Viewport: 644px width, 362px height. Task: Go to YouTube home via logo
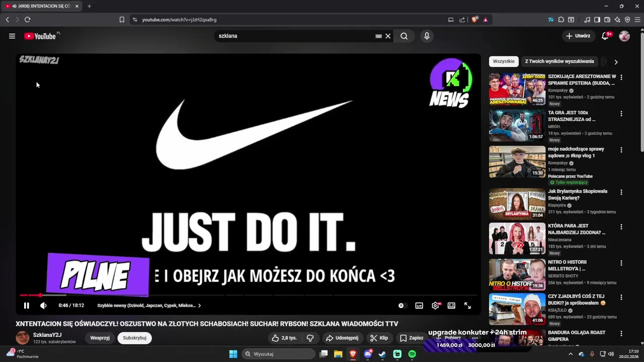(40, 36)
